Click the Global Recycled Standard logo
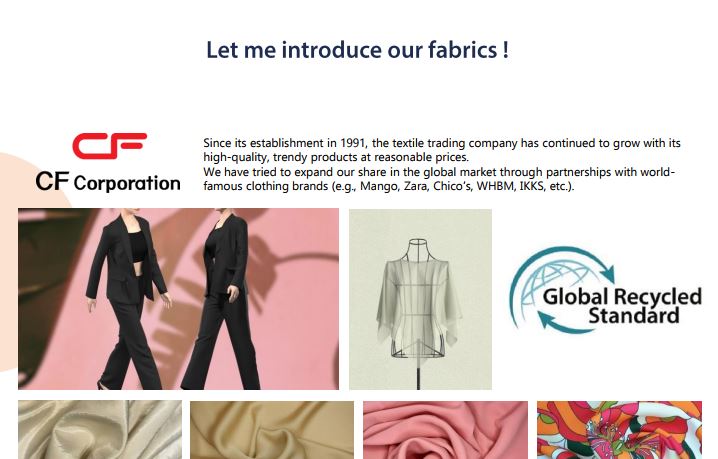The image size is (718, 459). click(x=605, y=290)
